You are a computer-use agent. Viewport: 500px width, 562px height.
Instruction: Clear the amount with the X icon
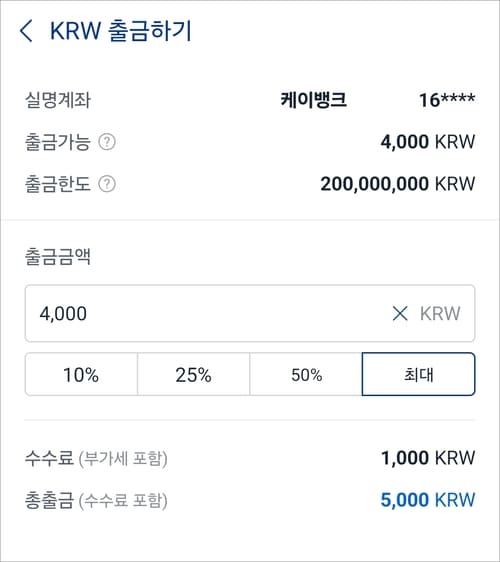pyautogui.click(x=400, y=314)
